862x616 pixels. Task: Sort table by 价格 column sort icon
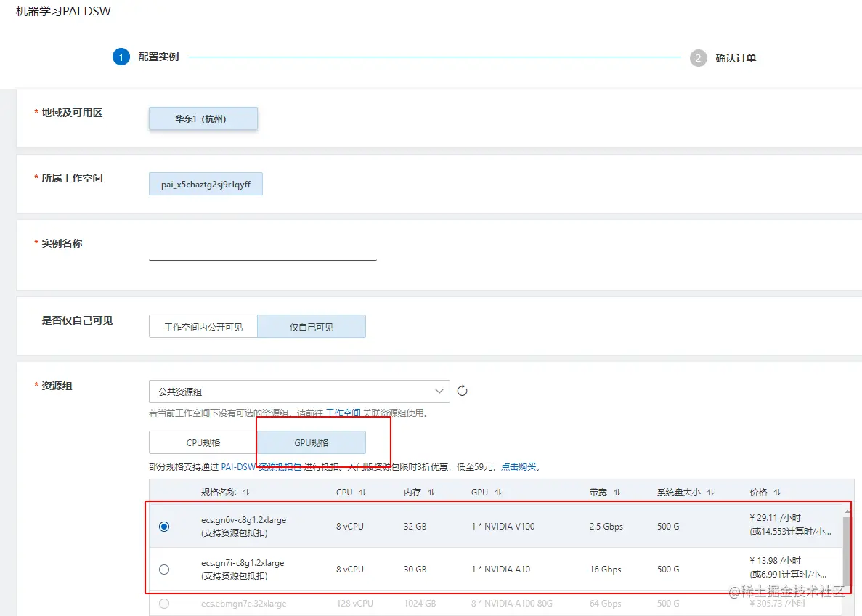(777, 493)
